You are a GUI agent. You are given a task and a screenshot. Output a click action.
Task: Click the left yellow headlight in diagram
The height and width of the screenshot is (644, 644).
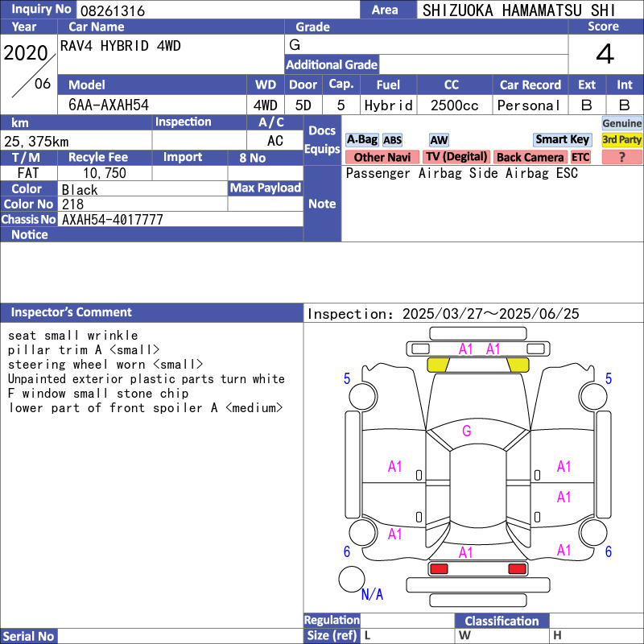tap(438, 365)
